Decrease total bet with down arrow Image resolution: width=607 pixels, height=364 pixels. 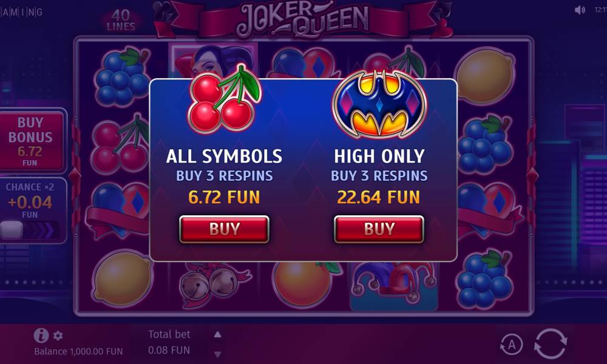217,354
